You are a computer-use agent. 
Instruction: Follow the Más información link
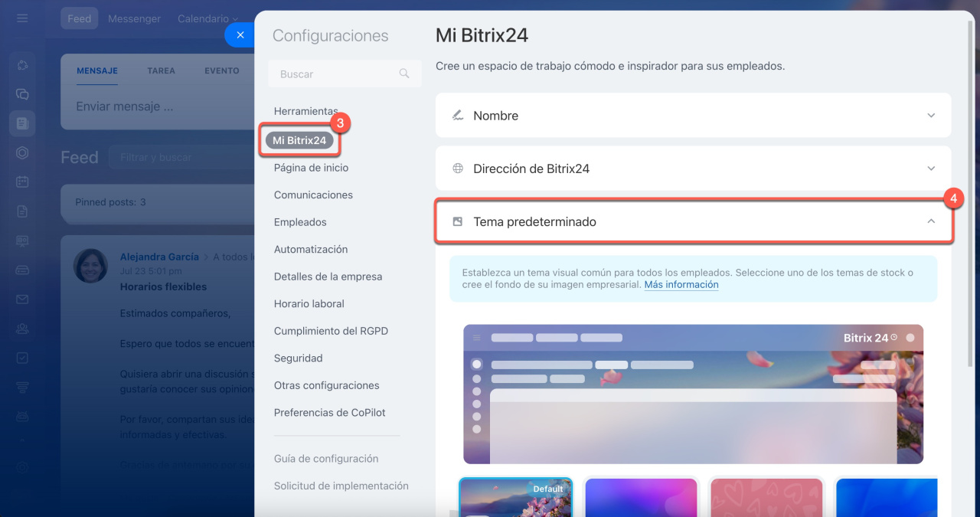[x=681, y=285]
